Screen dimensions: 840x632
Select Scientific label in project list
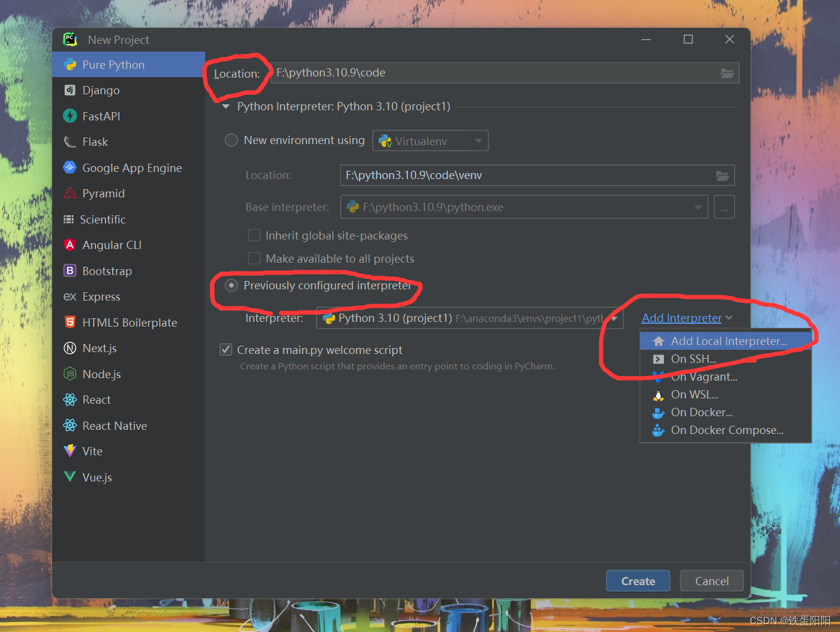click(x=103, y=219)
